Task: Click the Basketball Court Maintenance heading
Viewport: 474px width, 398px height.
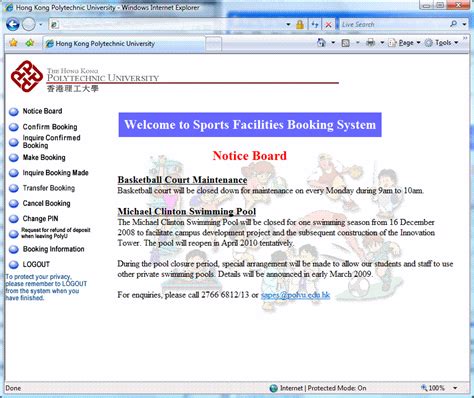Action: (182, 180)
